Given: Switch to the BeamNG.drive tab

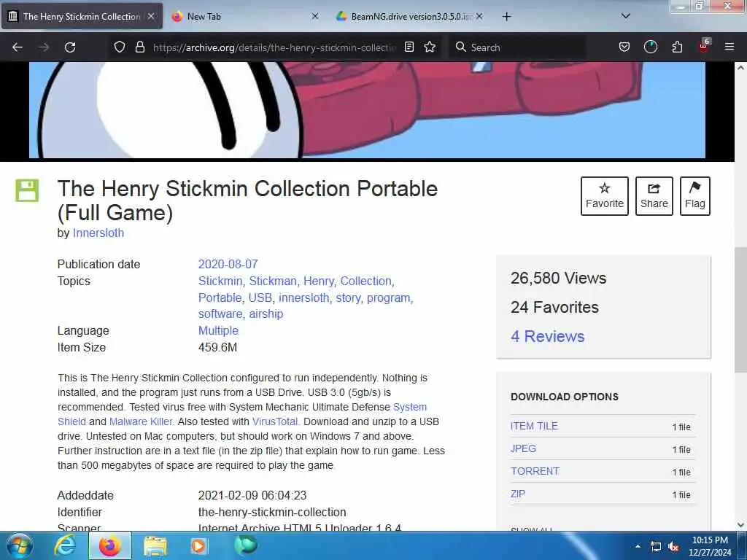Looking at the screenshot, I should [x=410, y=16].
